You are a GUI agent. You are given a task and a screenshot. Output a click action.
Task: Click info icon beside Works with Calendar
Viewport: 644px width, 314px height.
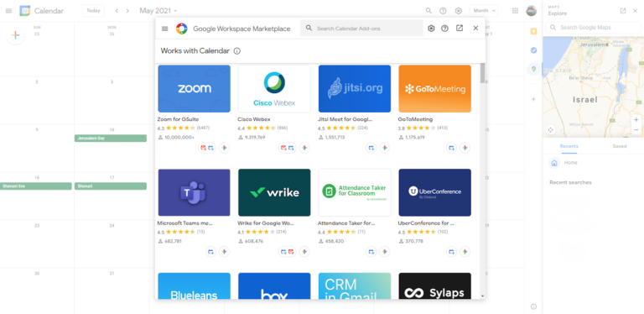[x=237, y=51]
